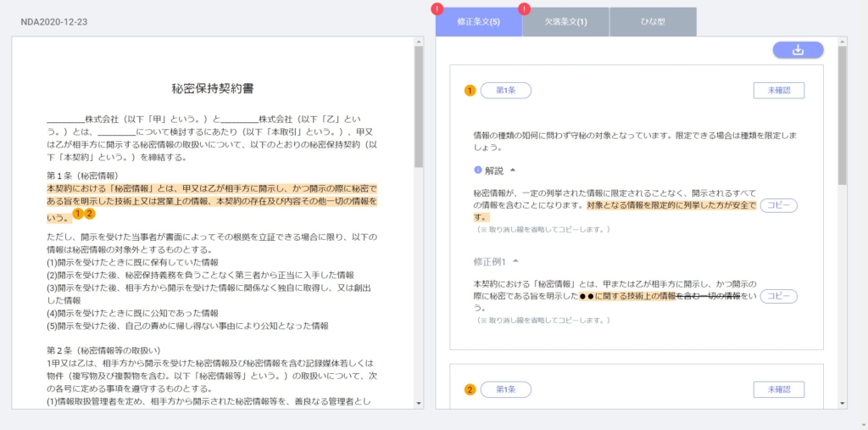Click item (5)開示を受けた後、自己の責め line
Screen dimensions: 868x430
click(187, 326)
